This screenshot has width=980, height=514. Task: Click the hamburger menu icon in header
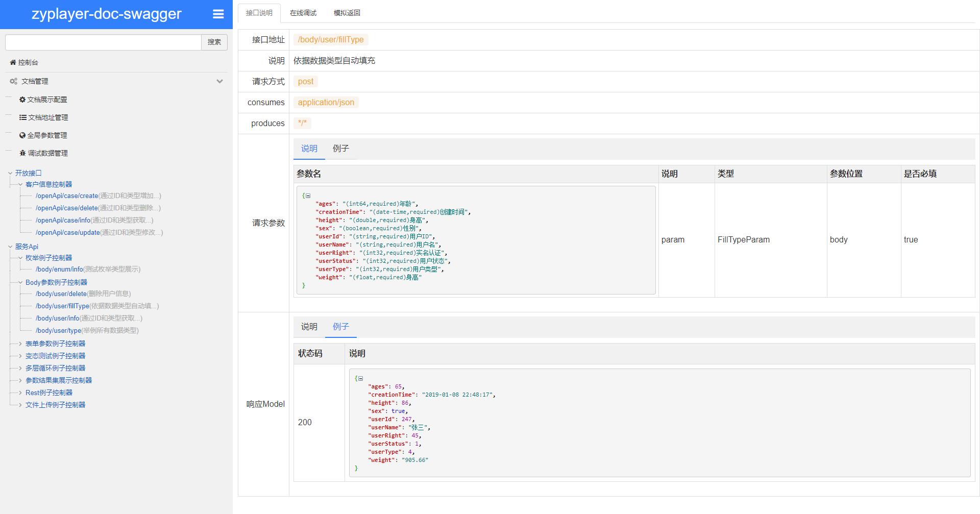pos(218,14)
